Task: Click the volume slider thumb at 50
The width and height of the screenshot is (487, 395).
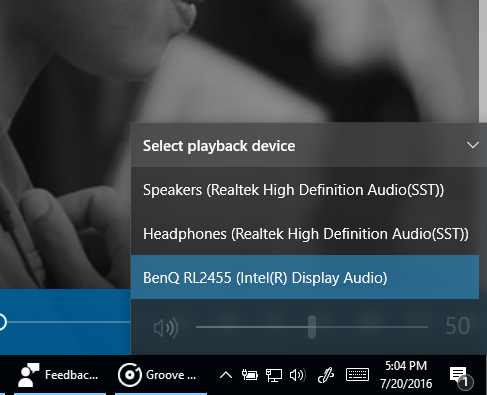Action: pos(312,327)
